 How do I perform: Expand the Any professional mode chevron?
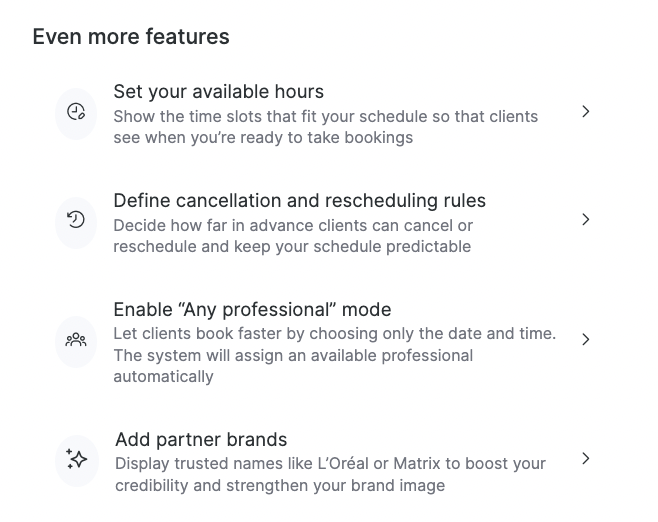[586, 340]
